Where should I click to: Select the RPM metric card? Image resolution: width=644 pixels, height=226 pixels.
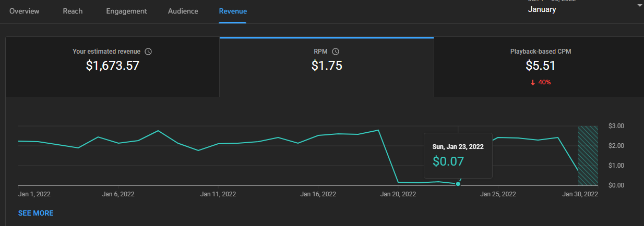(327, 67)
